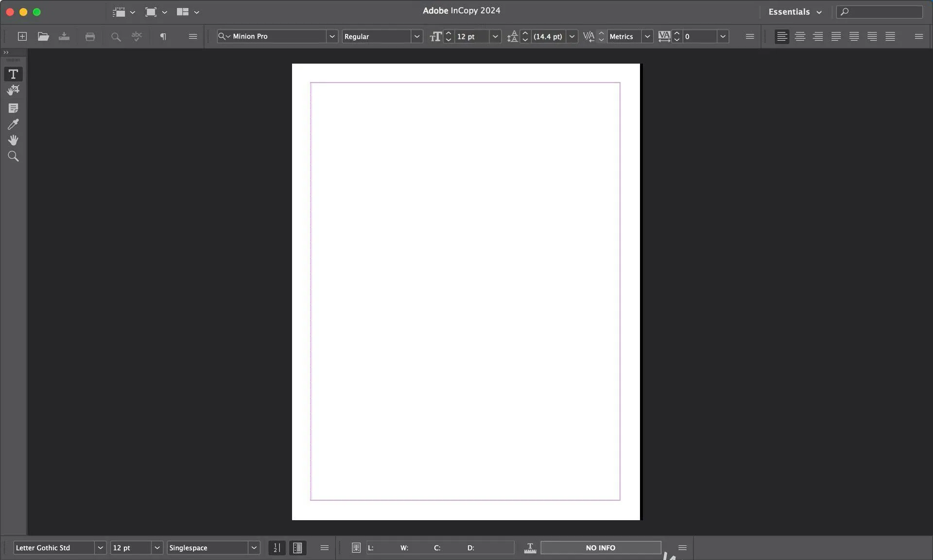Open the Minion Pro font family dropdown
The height and width of the screenshot is (560, 933).
[x=332, y=36]
